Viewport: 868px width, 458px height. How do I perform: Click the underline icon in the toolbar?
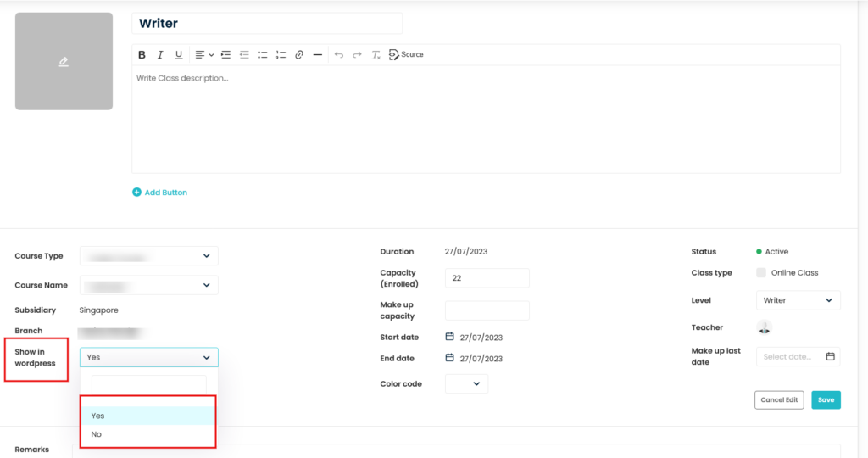178,55
